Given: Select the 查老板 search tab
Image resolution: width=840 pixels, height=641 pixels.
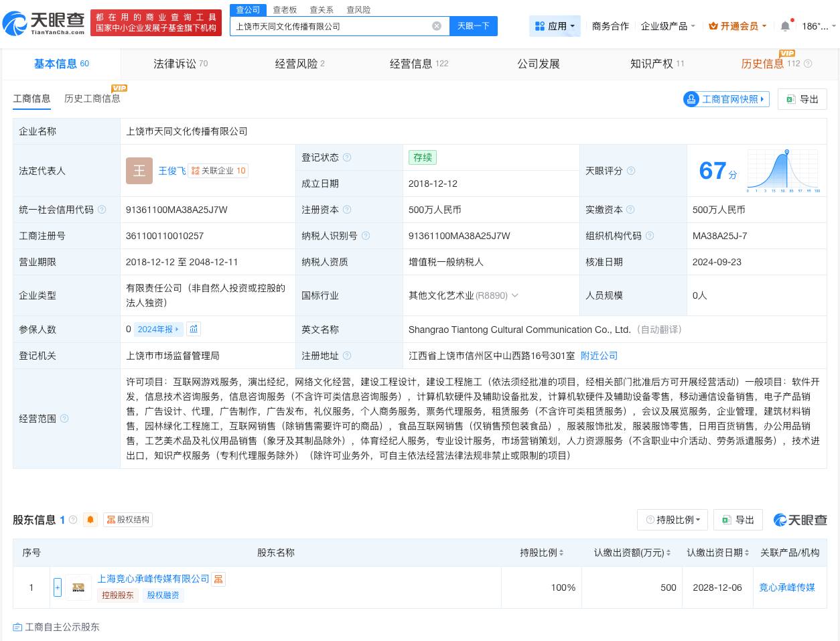Looking at the screenshot, I should (285, 9).
